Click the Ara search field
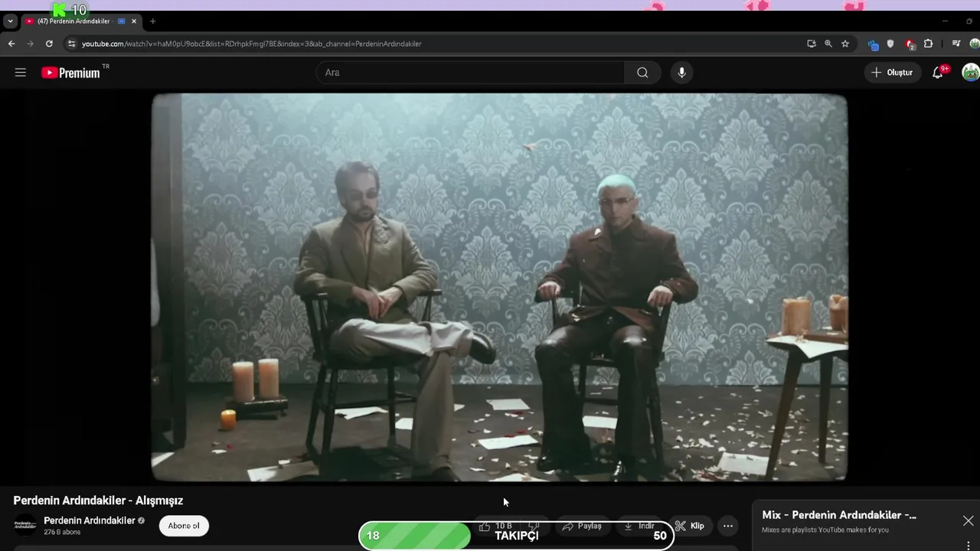 click(x=470, y=73)
